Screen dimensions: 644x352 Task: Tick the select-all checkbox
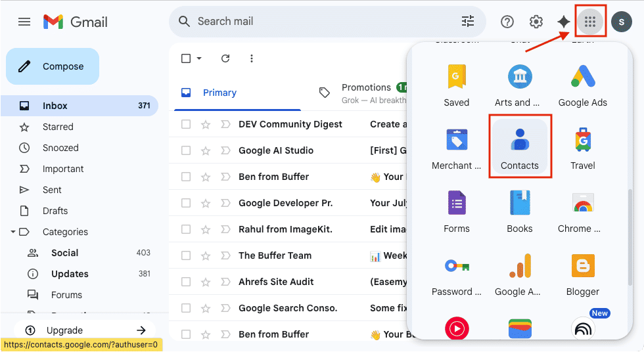[x=186, y=58]
